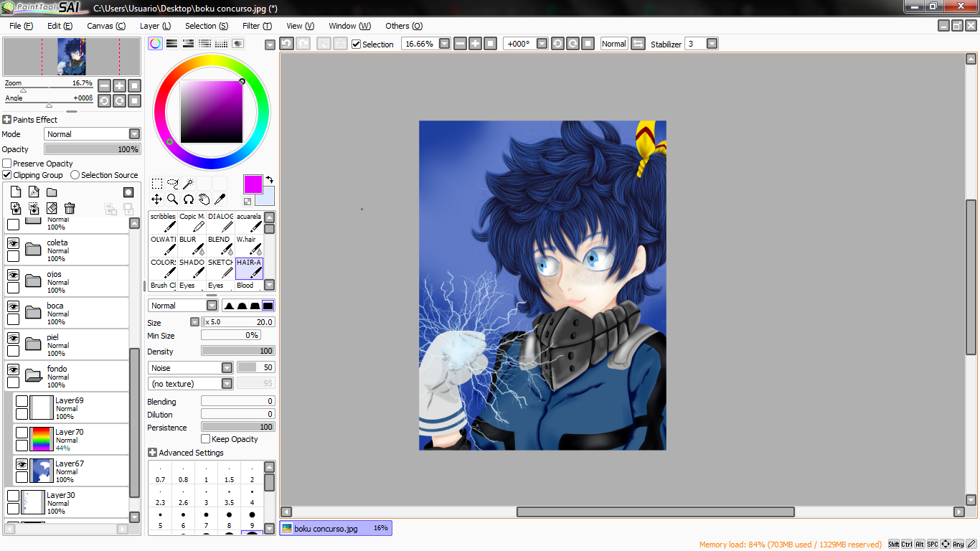Open the File menu
The height and width of the screenshot is (551, 980).
coord(21,26)
